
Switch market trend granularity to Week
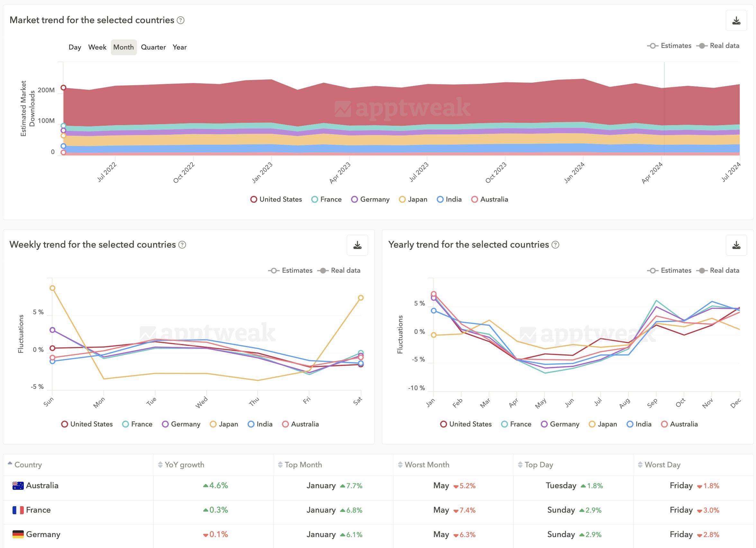[x=97, y=47]
